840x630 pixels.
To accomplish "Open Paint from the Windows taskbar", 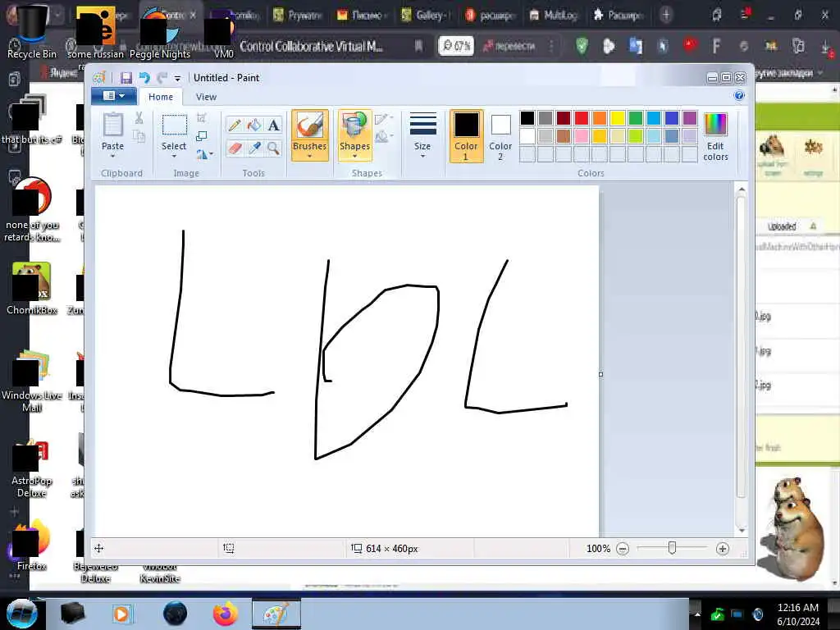I will point(276,614).
